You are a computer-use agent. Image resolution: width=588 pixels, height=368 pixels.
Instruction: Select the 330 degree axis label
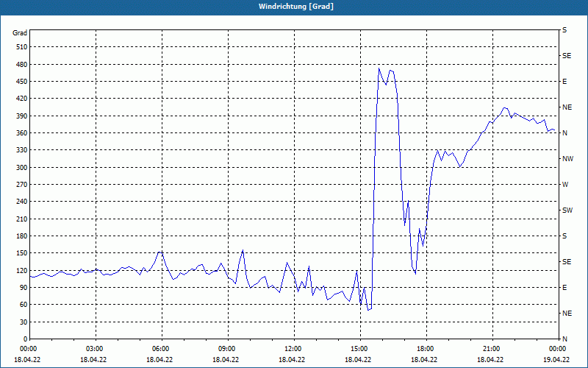click(x=22, y=150)
